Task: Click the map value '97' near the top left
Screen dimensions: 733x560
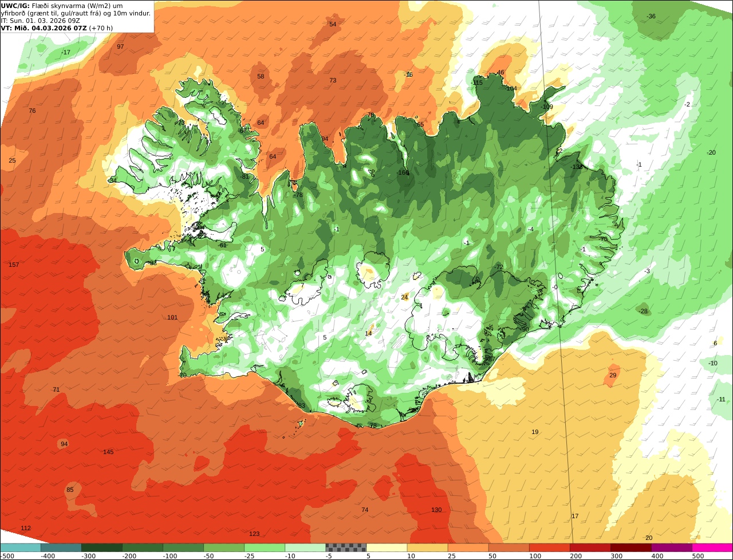Action: (x=120, y=46)
